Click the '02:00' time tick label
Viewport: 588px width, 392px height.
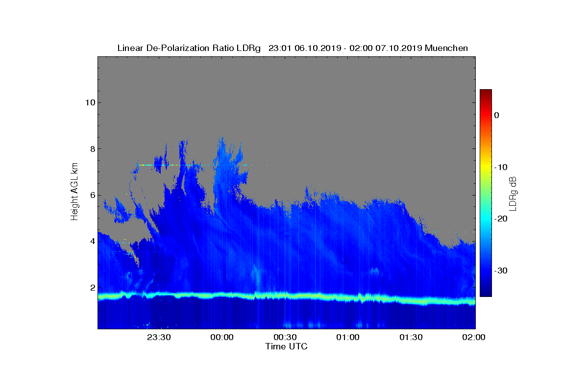(x=475, y=337)
